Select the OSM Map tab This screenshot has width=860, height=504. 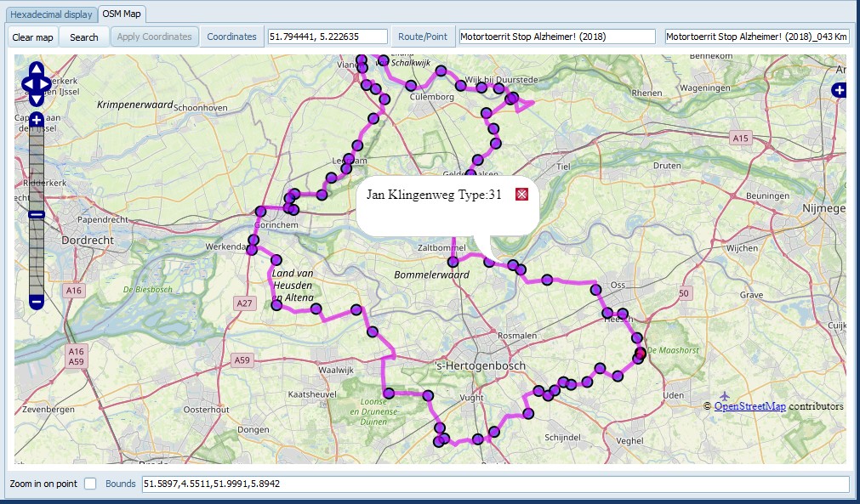point(122,14)
